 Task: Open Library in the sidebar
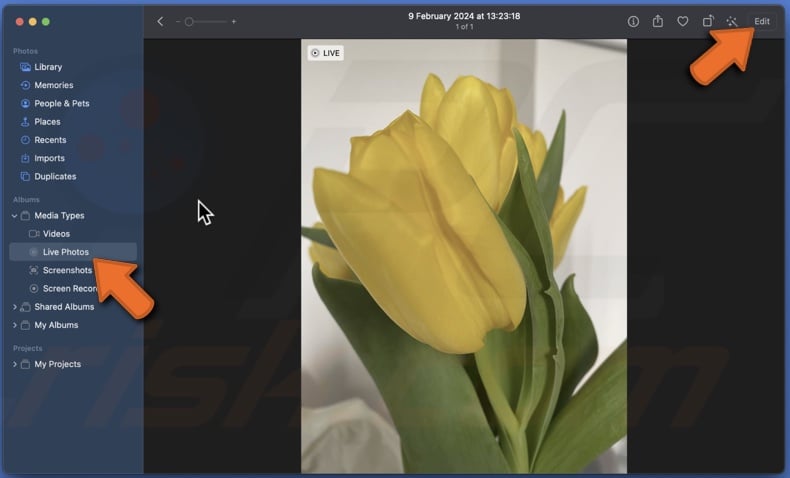pos(47,67)
